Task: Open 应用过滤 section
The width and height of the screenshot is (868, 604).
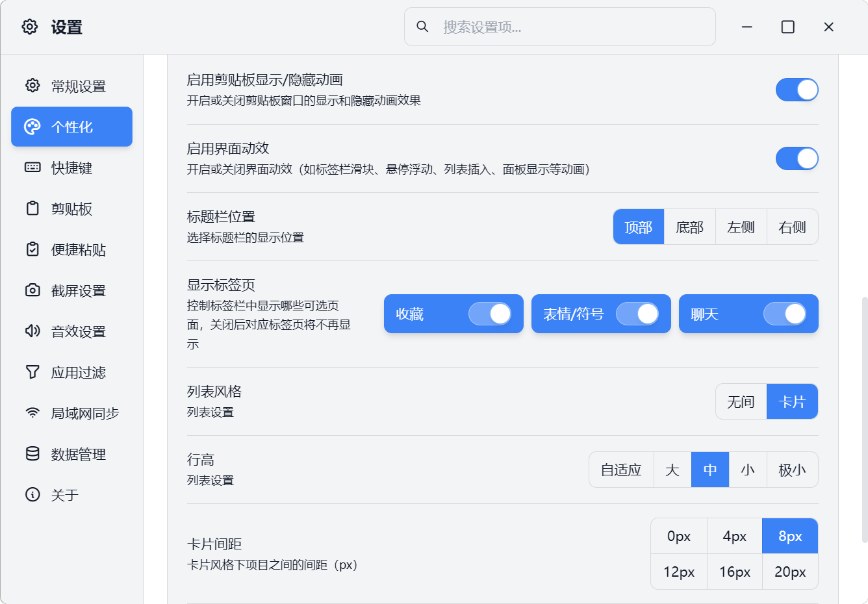Action: (x=71, y=372)
